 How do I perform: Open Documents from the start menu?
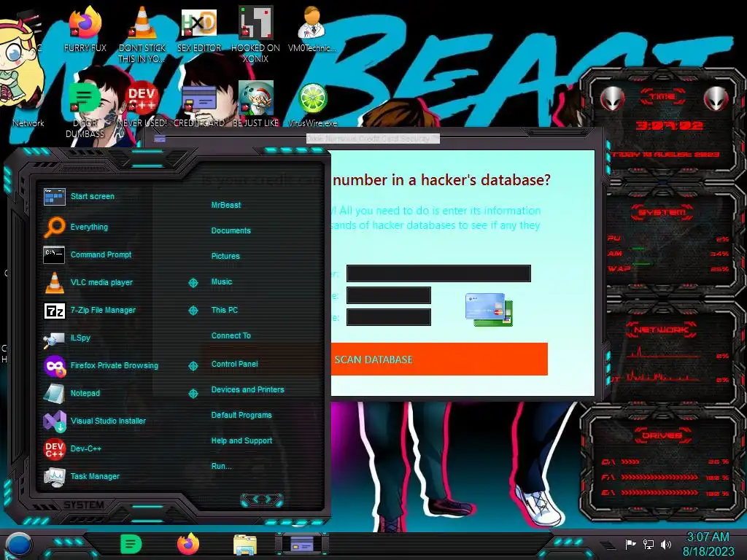pos(231,230)
